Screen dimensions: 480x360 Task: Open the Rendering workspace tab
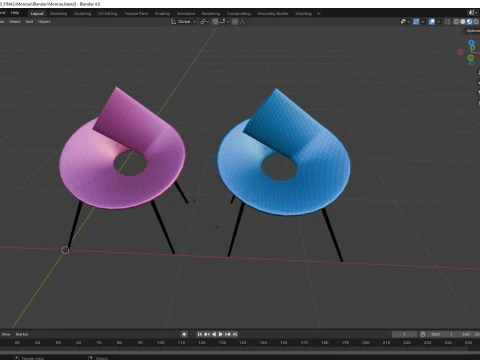coord(211,14)
